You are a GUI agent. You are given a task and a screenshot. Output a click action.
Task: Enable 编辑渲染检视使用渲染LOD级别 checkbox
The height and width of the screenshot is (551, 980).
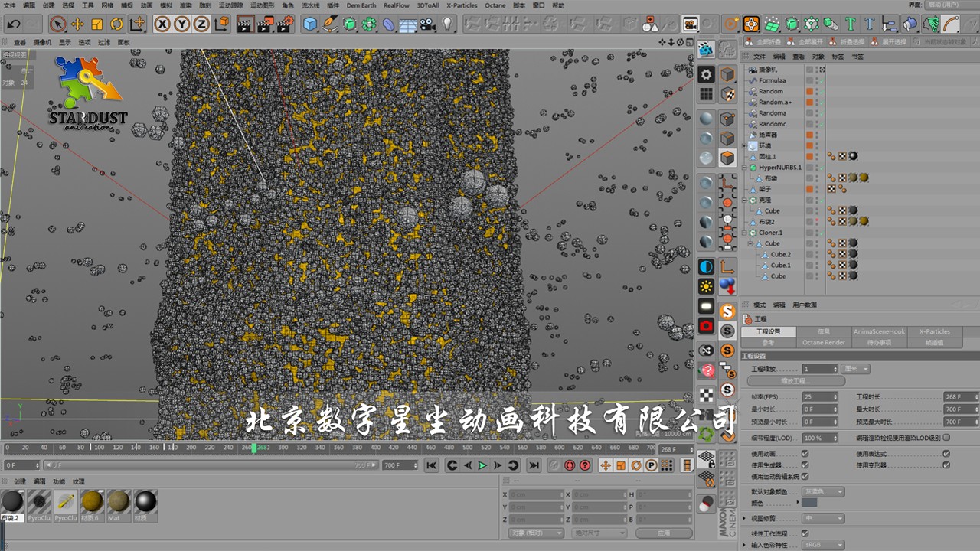pos(947,438)
